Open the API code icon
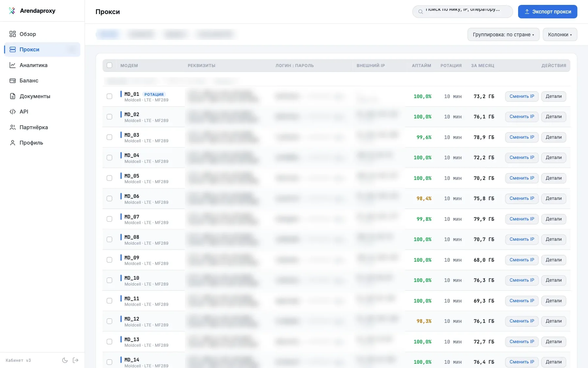 [13, 112]
